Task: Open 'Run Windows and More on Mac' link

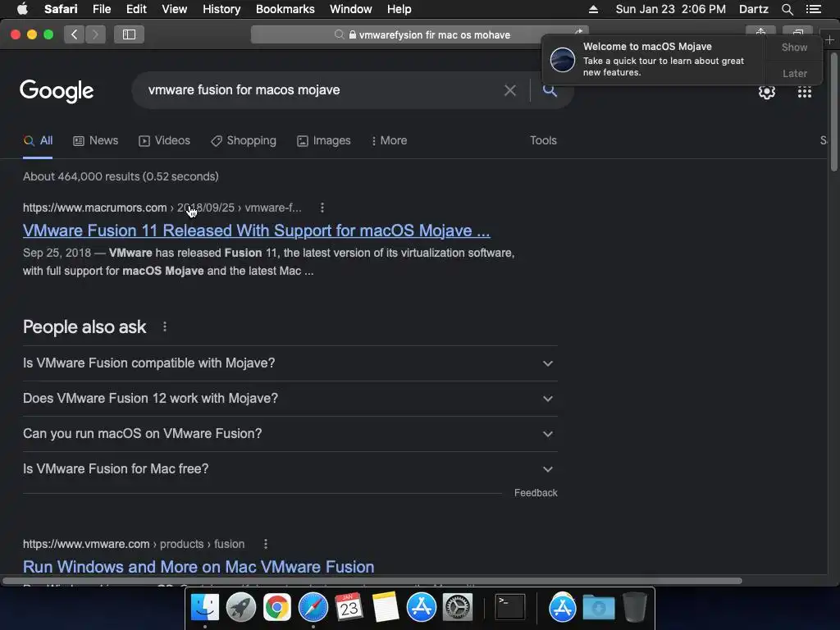Action: point(199,567)
